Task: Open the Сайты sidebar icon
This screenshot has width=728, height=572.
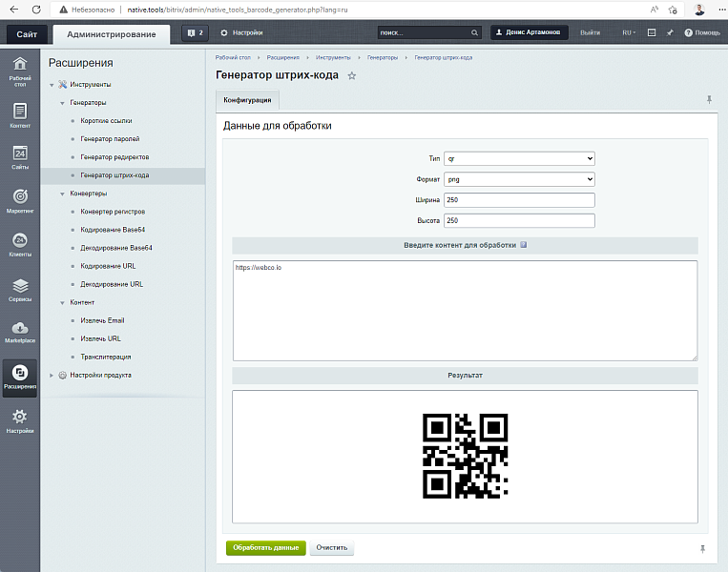Action: point(19,156)
